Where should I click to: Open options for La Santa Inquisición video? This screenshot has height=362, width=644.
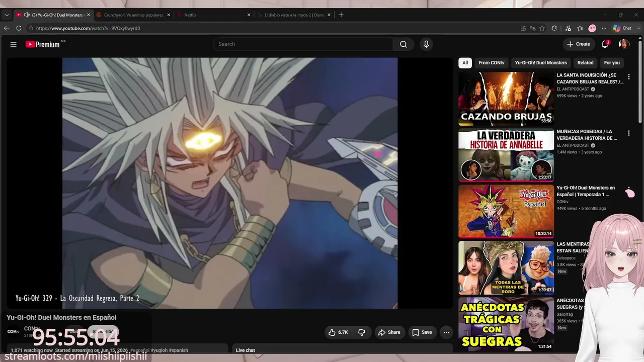pyautogui.click(x=628, y=77)
